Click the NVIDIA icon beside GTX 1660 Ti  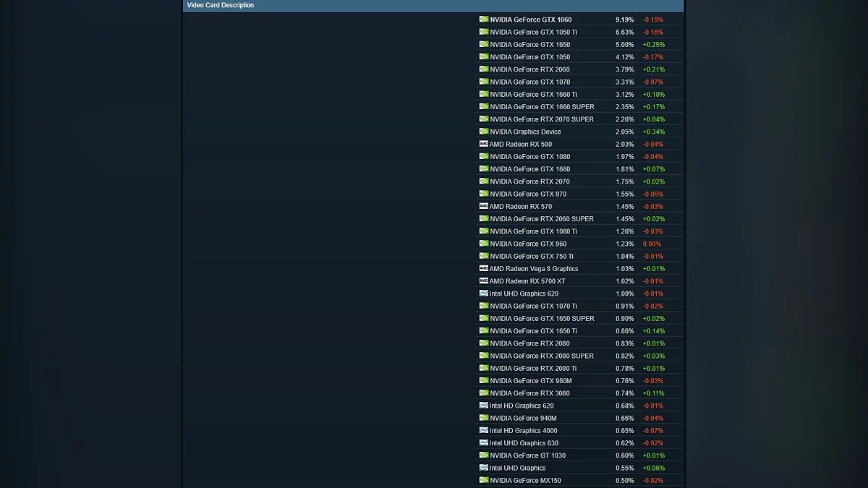(484, 94)
